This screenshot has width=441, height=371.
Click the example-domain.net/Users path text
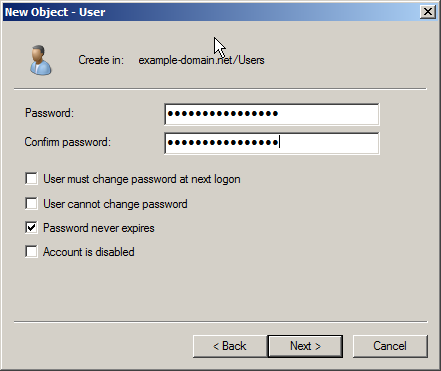tap(201, 60)
